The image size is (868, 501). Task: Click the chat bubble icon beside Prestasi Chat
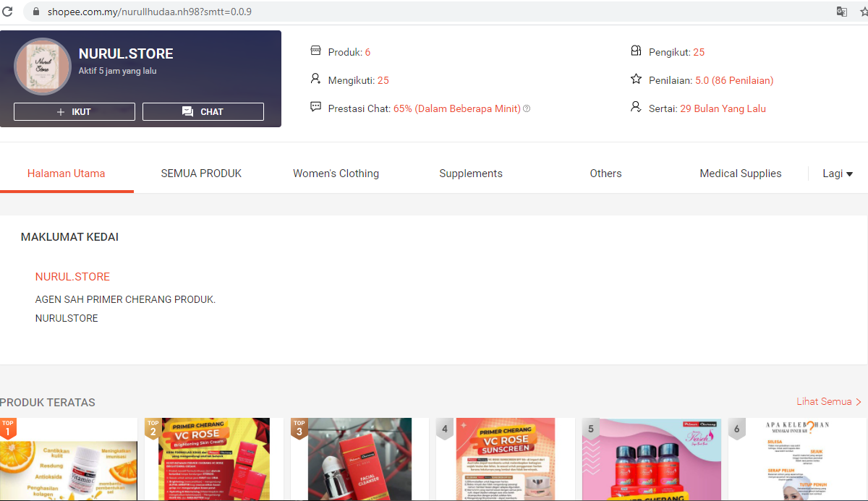[315, 106]
